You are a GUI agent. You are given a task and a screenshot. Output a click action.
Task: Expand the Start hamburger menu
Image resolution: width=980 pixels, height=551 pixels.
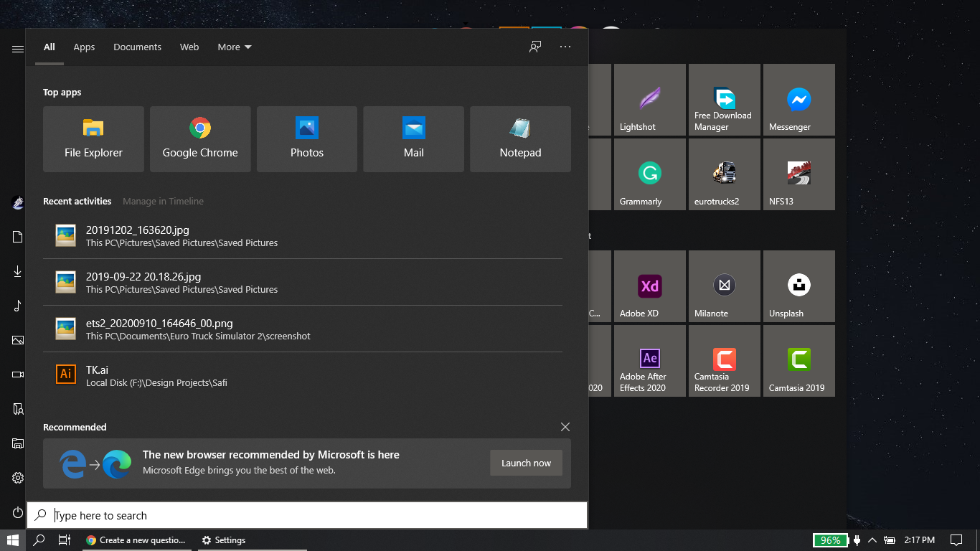click(x=18, y=49)
